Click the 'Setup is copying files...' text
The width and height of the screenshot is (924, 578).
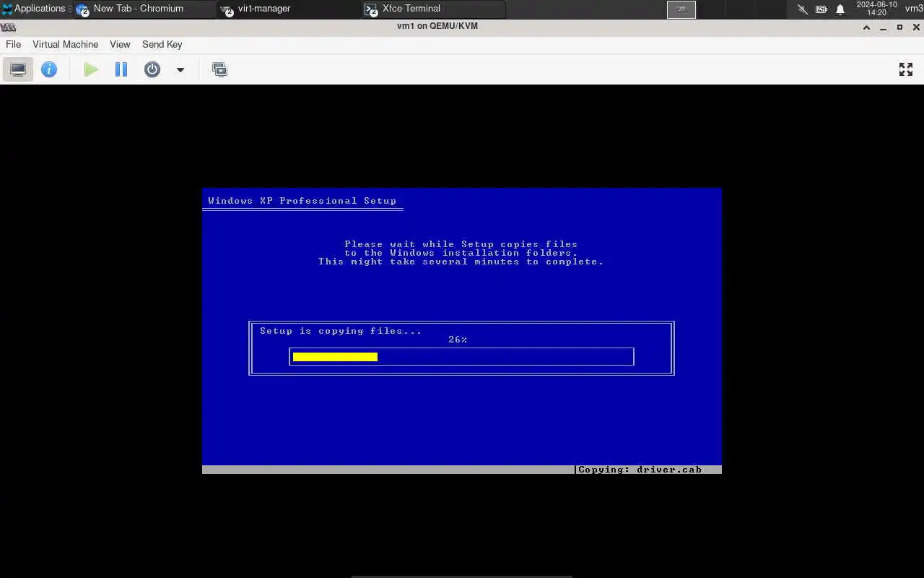coord(341,331)
